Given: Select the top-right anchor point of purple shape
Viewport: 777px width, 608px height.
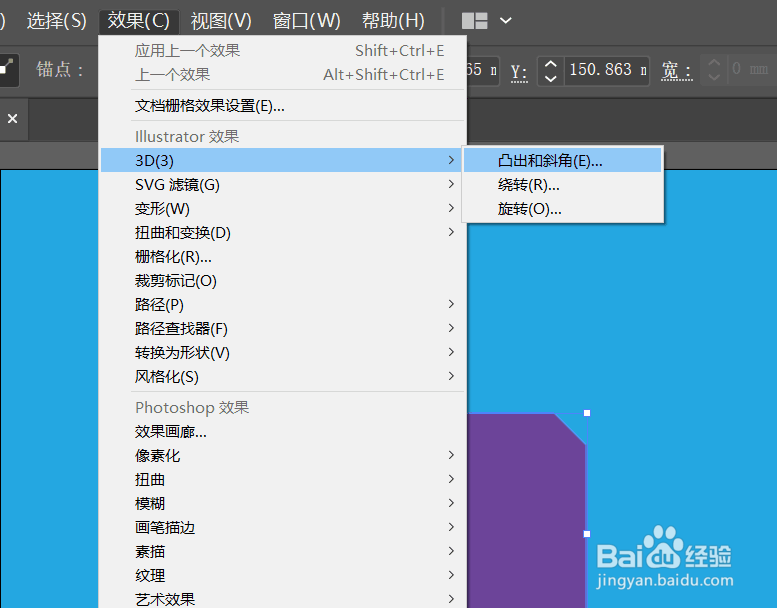Looking at the screenshot, I should [x=587, y=413].
